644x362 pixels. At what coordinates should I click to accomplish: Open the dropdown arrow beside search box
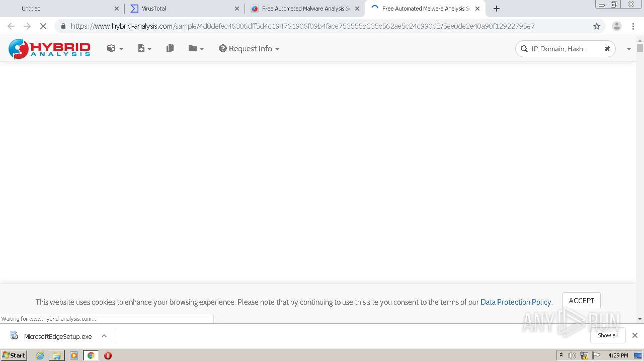628,49
